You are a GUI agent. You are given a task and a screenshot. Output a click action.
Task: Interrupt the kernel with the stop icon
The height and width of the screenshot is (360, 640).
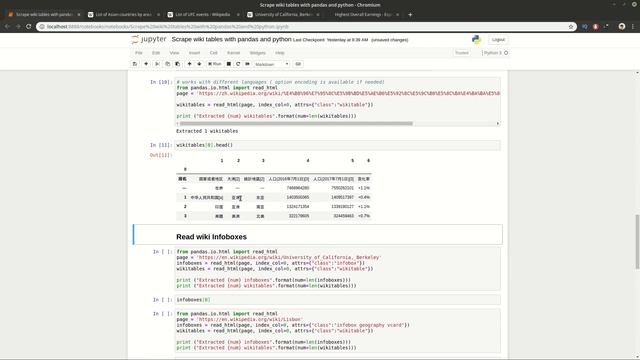click(x=229, y=64)
